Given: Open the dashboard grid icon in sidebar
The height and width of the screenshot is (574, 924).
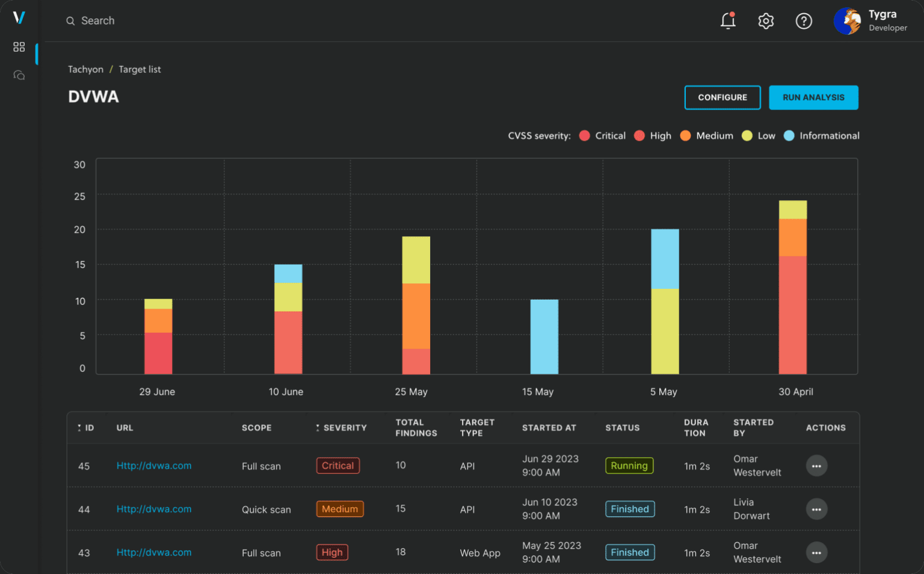Looking at the screenshot, I should pyautogui.click(x=19, y=47).
